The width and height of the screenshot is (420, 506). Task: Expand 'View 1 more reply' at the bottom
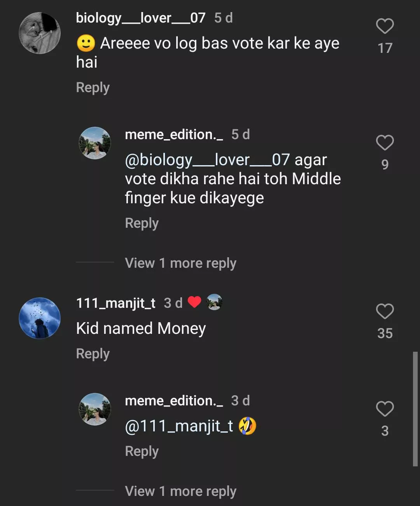(180, 491)
